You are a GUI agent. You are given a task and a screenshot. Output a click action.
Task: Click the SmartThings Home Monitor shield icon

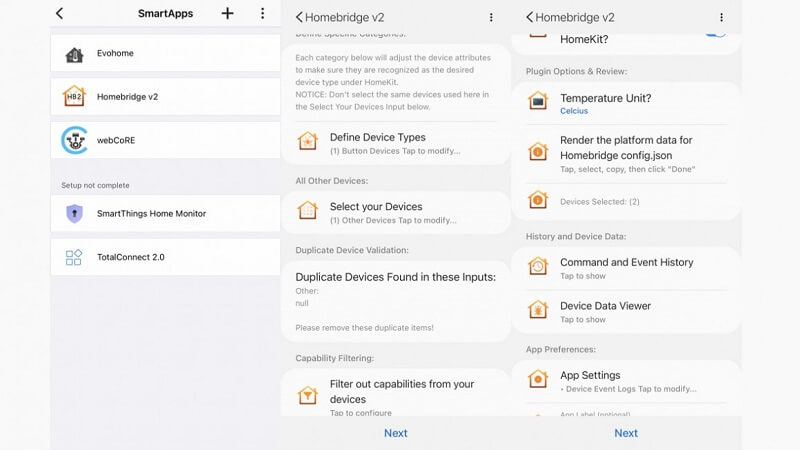pos(74,214)
